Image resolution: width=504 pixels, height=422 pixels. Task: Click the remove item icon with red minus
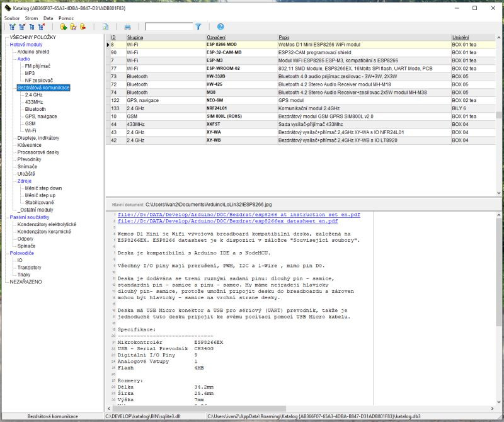[83, 27]
